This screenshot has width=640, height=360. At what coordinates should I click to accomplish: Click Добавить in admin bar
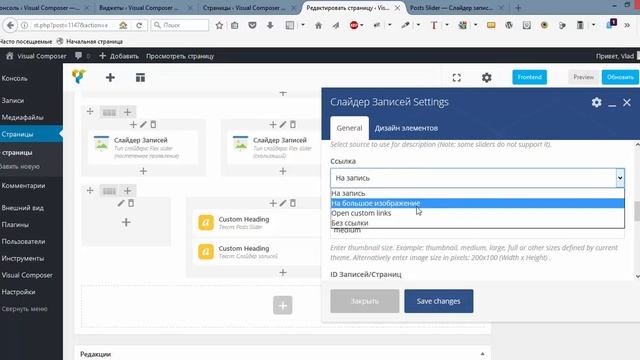point(119,56)
